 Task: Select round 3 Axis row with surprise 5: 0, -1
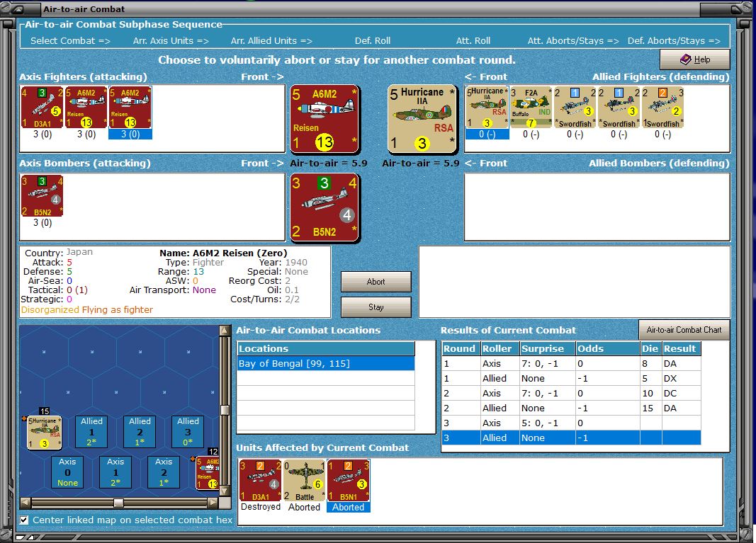tap(571, 423)
